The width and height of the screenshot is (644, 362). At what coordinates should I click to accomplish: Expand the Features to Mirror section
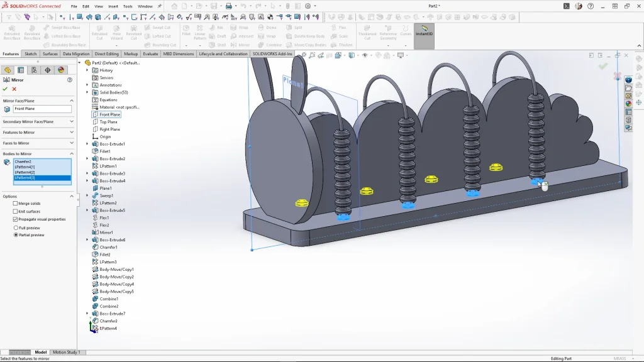coord(38,132)
